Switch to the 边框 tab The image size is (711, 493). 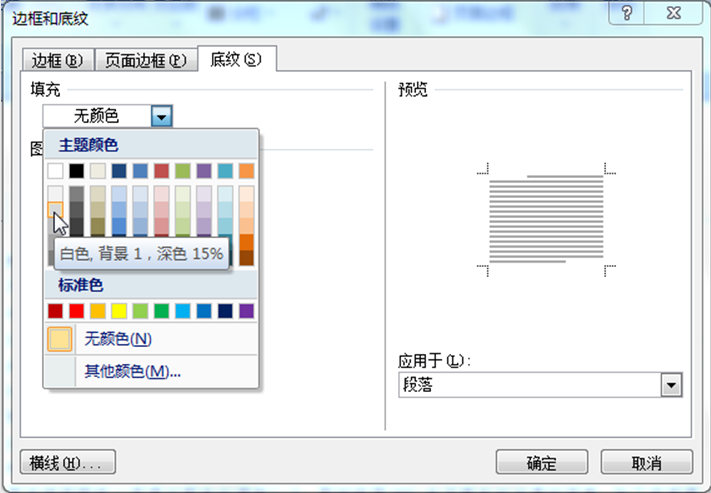pyautogui.click(x=58, y=60)
